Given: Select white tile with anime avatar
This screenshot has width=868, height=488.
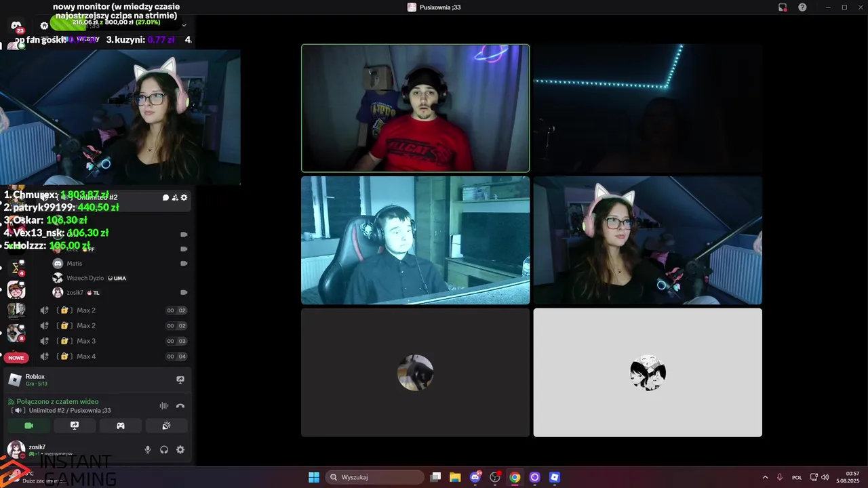Looking at the screenshot, I should point(648,373).
